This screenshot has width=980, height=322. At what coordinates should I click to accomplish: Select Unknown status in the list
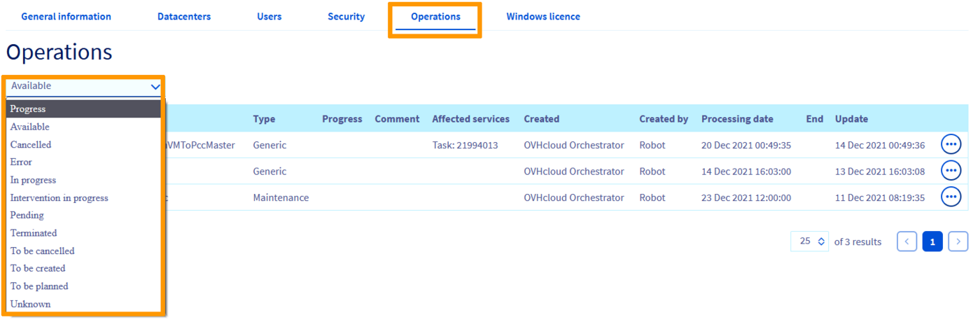coord(30,304)
